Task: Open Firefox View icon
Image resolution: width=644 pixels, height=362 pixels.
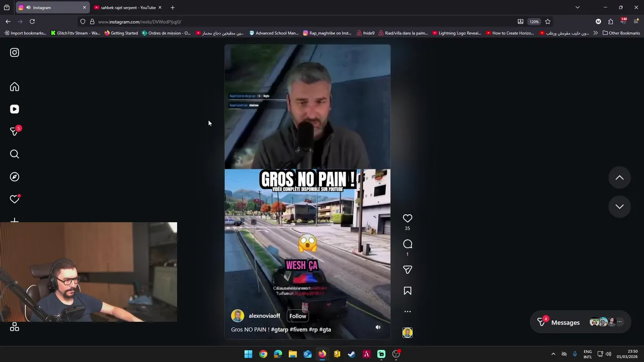Action: pyautogui.click(x=7, y=8)
